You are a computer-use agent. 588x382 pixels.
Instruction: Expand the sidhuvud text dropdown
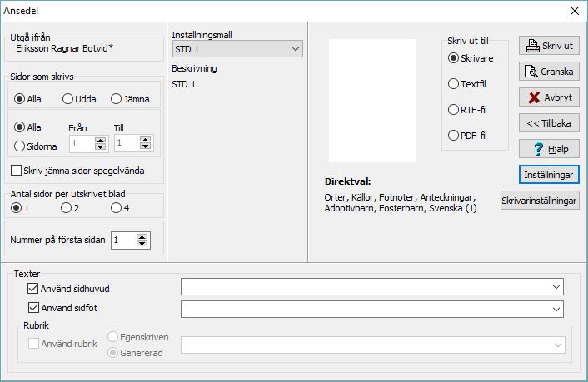click(x=556, y=287)
